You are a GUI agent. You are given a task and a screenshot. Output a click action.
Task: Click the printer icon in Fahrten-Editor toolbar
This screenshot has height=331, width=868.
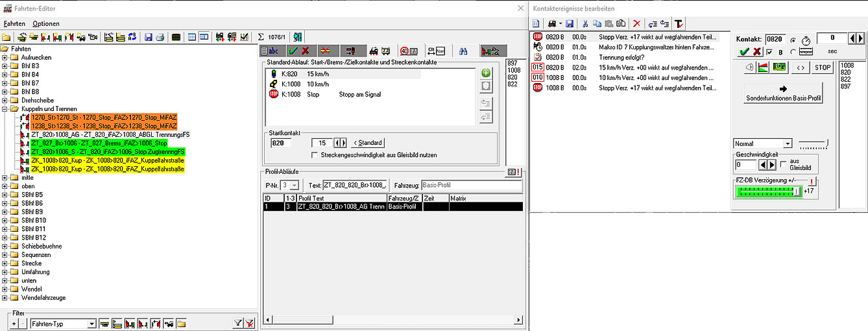click(160, 37)
